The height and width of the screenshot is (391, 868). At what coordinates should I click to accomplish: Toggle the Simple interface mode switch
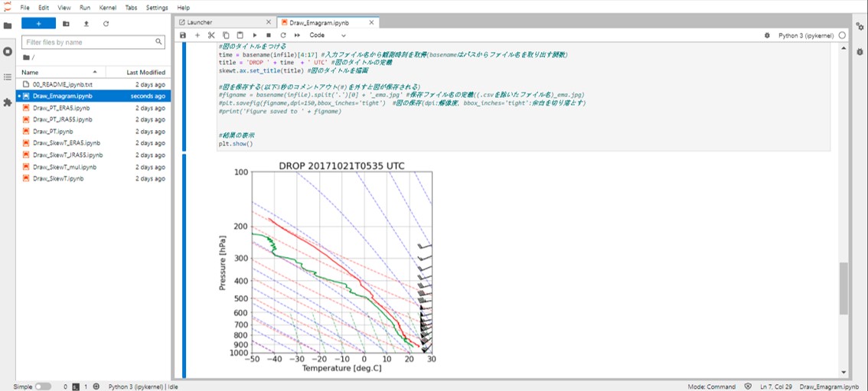(43, 386)
